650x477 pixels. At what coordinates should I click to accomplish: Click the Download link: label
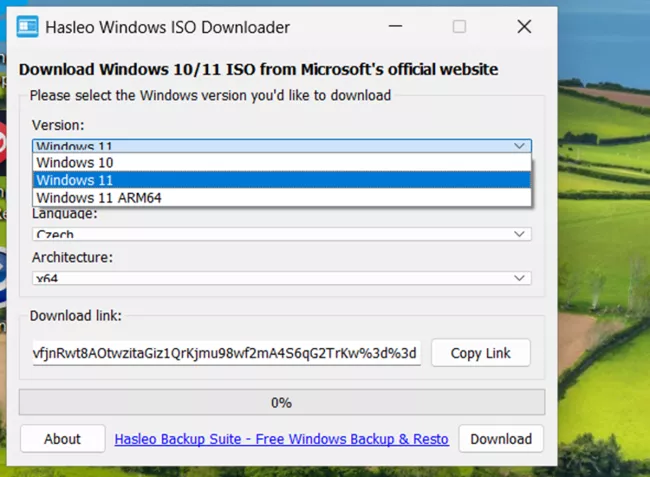76,316
